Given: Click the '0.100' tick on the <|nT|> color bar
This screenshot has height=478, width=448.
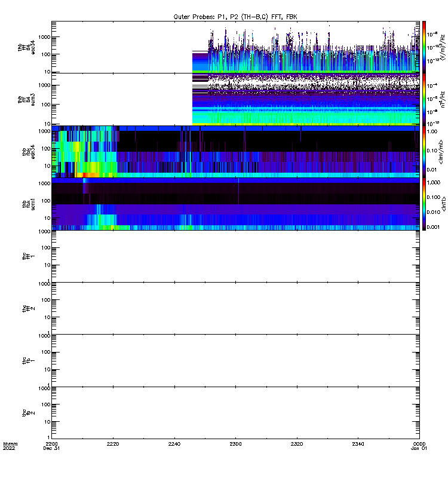Looking at the screenshot, I should tap(434, 197).
